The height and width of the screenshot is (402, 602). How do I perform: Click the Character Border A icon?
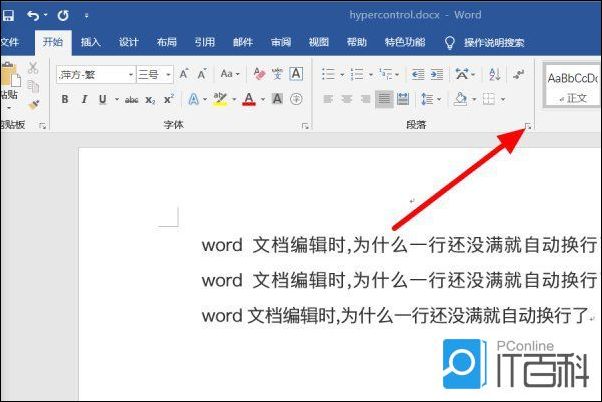[296, 73]
